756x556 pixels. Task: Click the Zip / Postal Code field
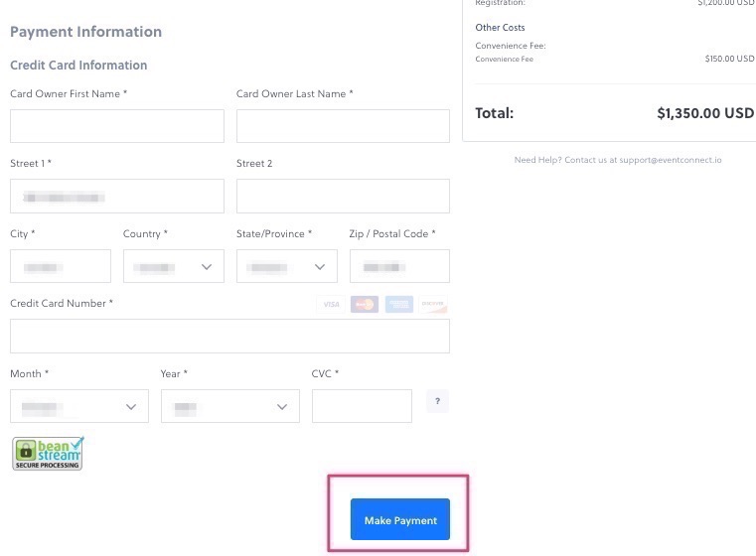[x=399, y=266]
